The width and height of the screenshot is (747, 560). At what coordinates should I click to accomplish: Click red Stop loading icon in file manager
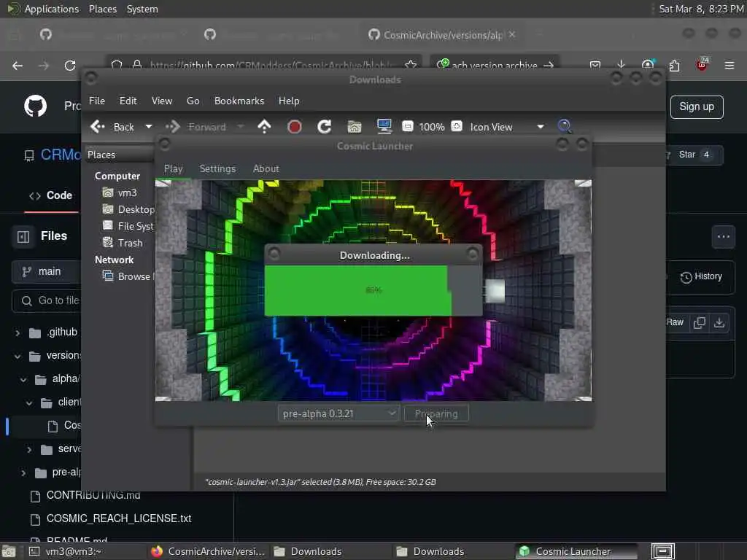[295, 127]
